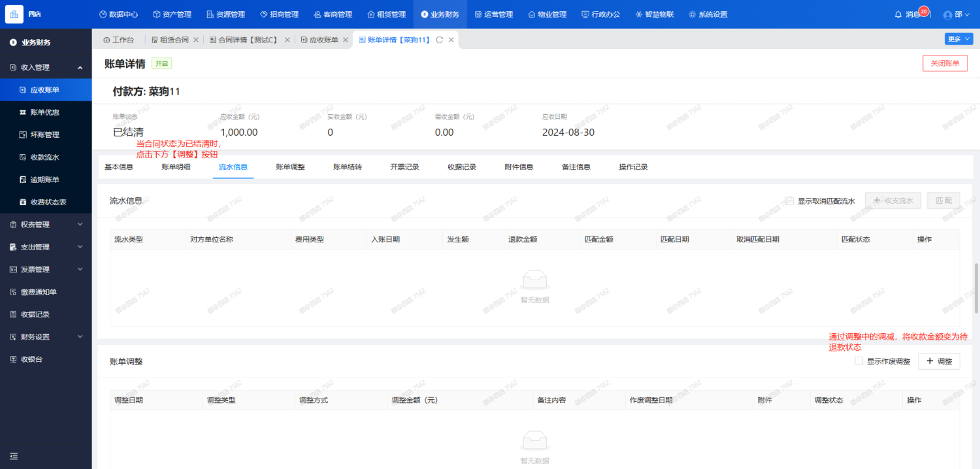Viewport: 980px width, 469px height.
Task: Click the 资产管理 cube icon in top nav
Action: pyautogui.click(x=156, y=14)
